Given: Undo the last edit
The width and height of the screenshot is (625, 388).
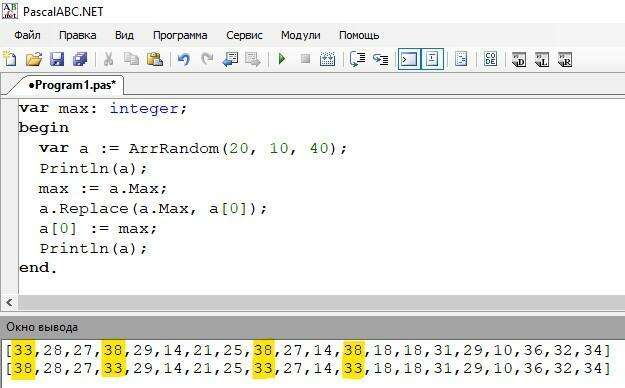Looking at the screenshot, I should (183, 59).
